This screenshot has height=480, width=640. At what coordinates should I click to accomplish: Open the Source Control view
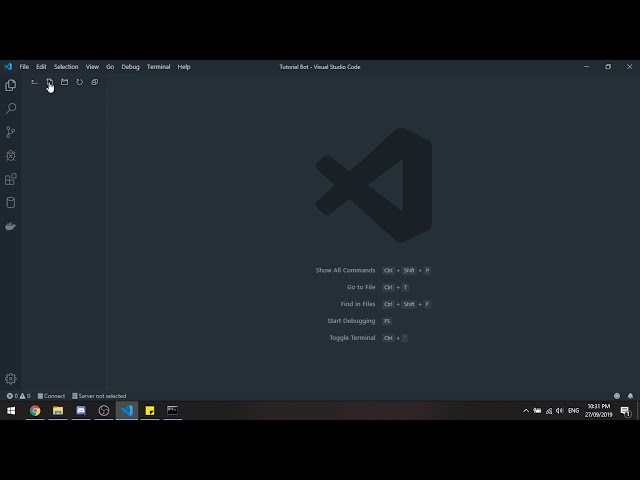[11, 132]
